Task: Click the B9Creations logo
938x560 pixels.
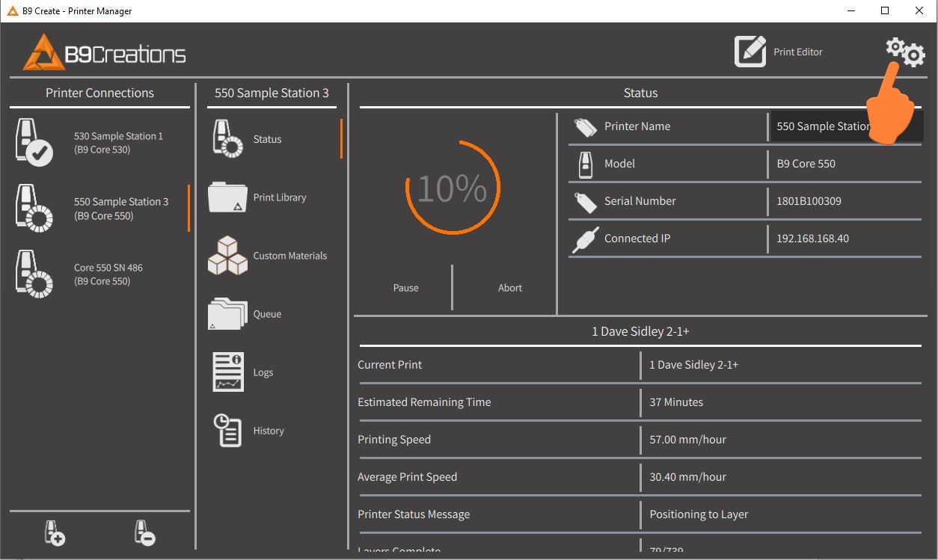Action: click(105, 52)
